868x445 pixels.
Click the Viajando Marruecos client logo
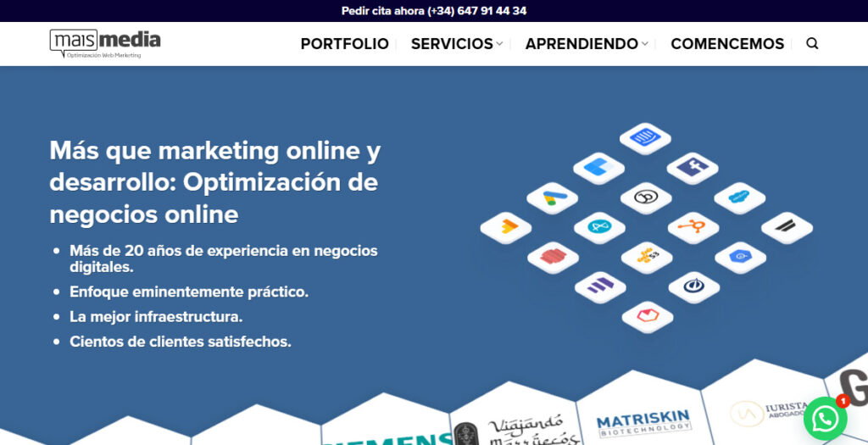click(518, 430)
